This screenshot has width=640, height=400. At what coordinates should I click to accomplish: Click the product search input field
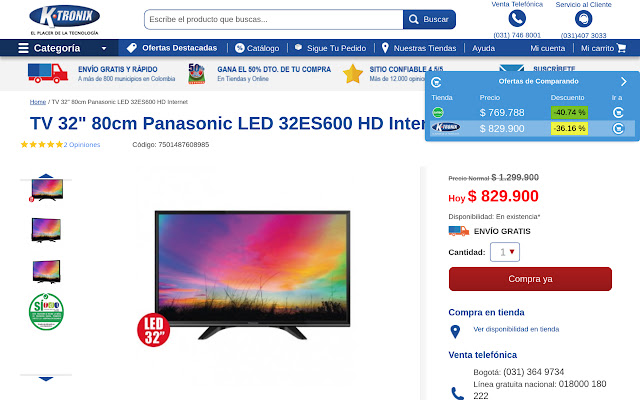273,19
